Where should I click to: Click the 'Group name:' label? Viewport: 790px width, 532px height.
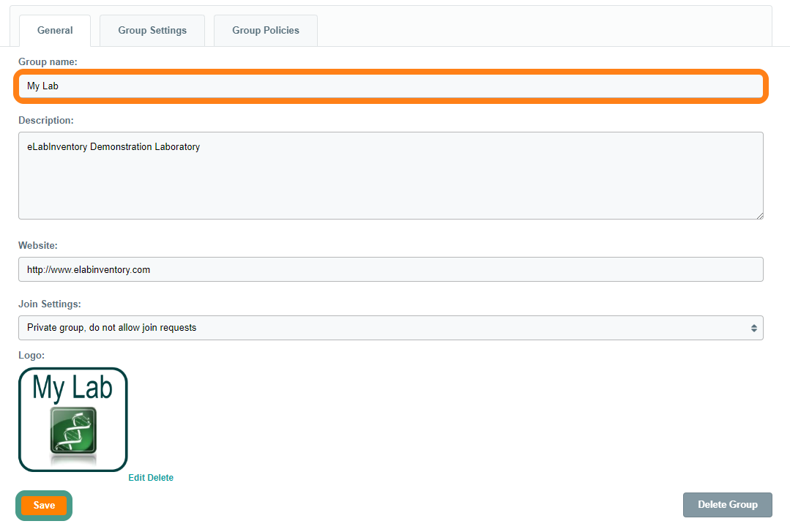pyautogui.click(x=48, y=62)
